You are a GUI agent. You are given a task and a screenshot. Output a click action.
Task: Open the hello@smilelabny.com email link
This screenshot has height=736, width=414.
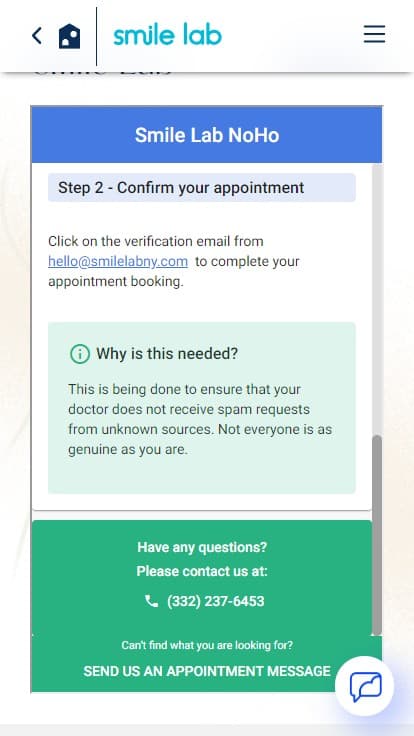[118, 261]
